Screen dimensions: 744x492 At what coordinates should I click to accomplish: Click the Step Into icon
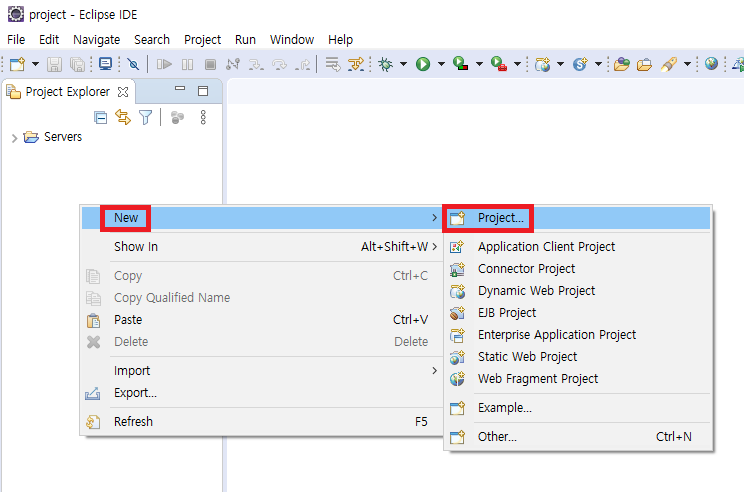[x=256, y=64]
